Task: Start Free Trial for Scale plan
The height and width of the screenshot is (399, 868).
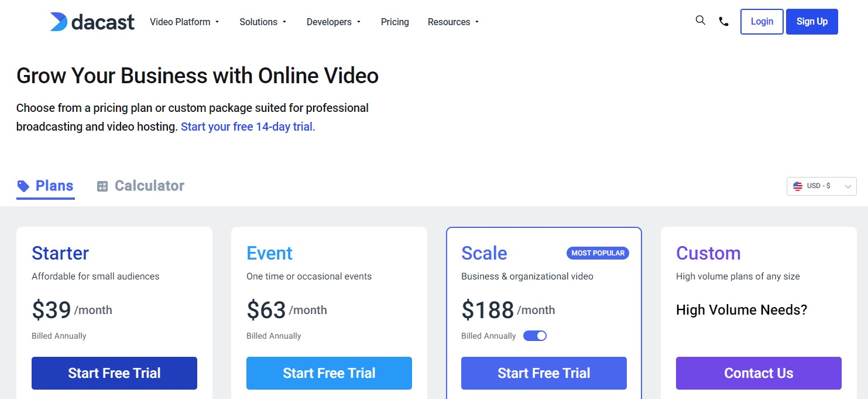Action: tap(544, 373)
